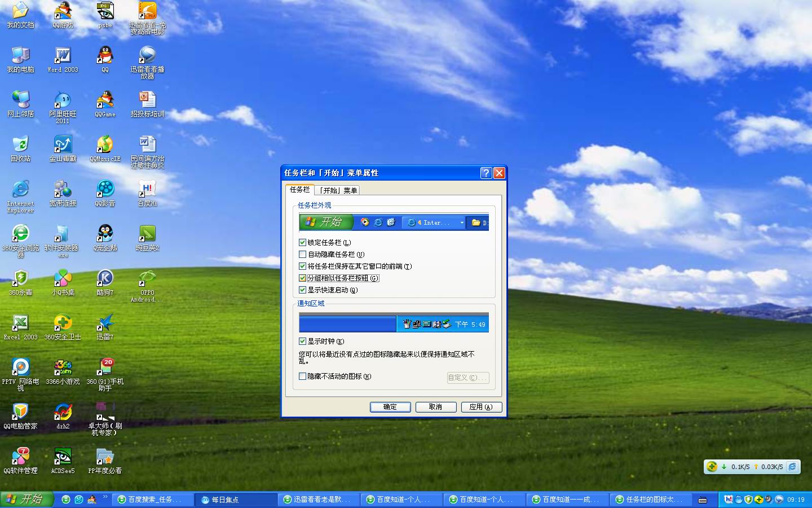The image size is (812, 508).
Task: Open the Word 2003 shortcut
Action: [x=63, y=60]
